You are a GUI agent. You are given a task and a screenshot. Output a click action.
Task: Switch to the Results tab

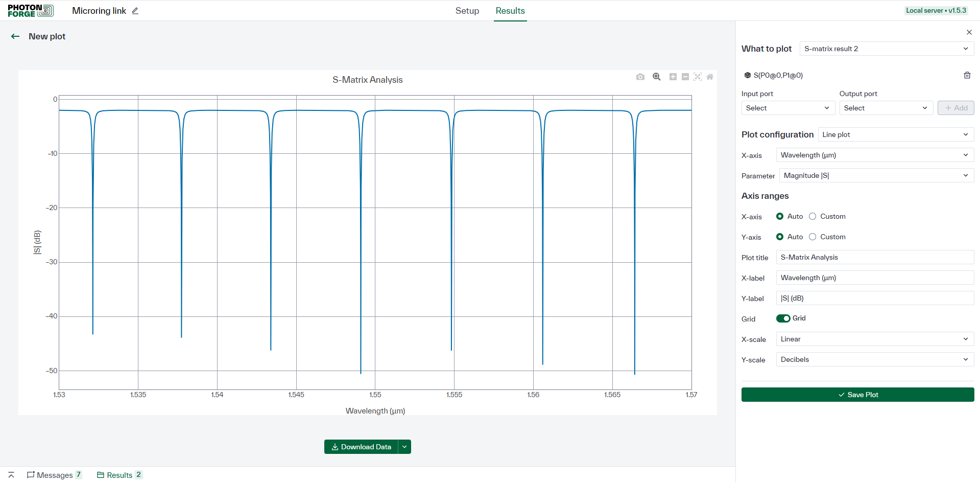point(510,11)
